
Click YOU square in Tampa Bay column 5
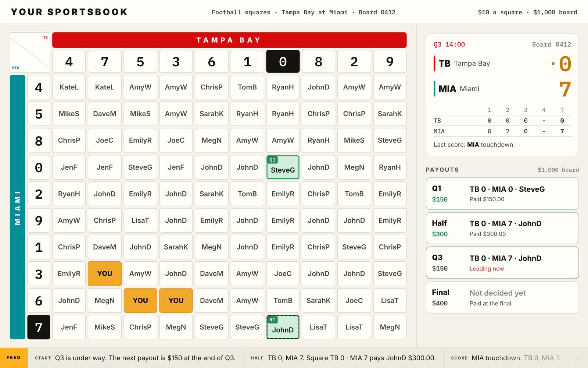[x=140, y=300]
